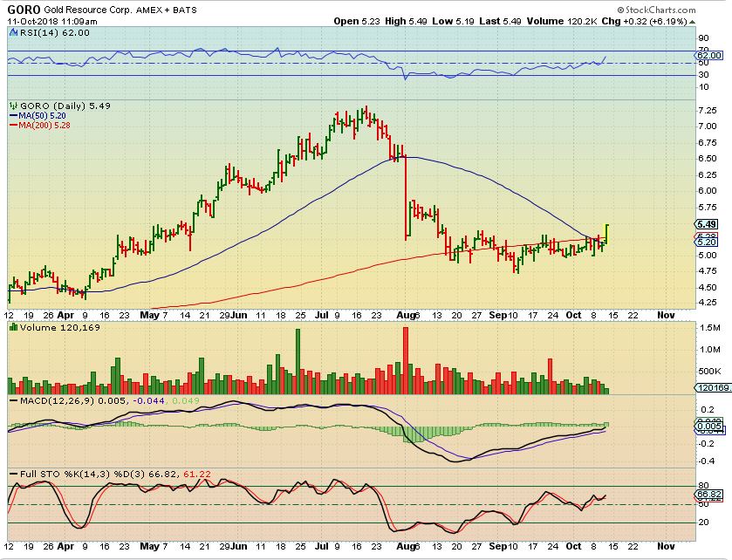Click the 90 RSI axis label
The image size is (732, 560).
[703, 38]
